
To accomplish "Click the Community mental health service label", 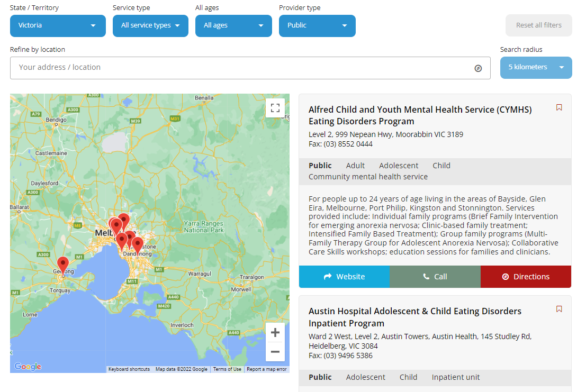I will (368, 177).
